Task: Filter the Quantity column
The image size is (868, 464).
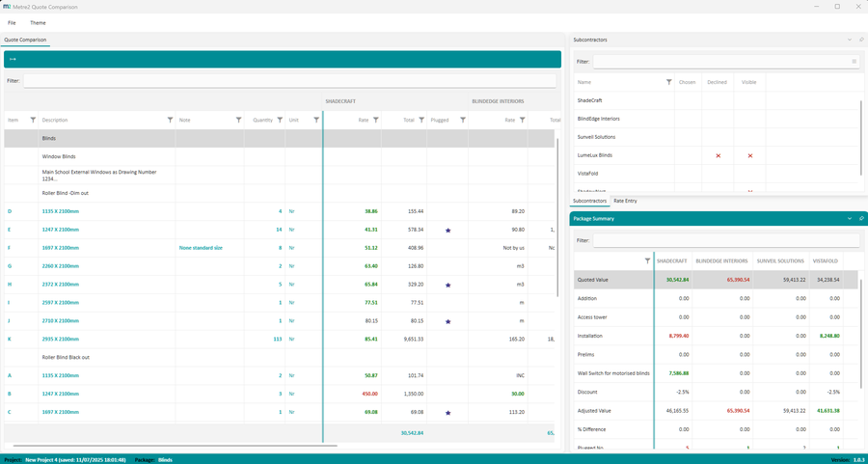Action: (280, 120)
